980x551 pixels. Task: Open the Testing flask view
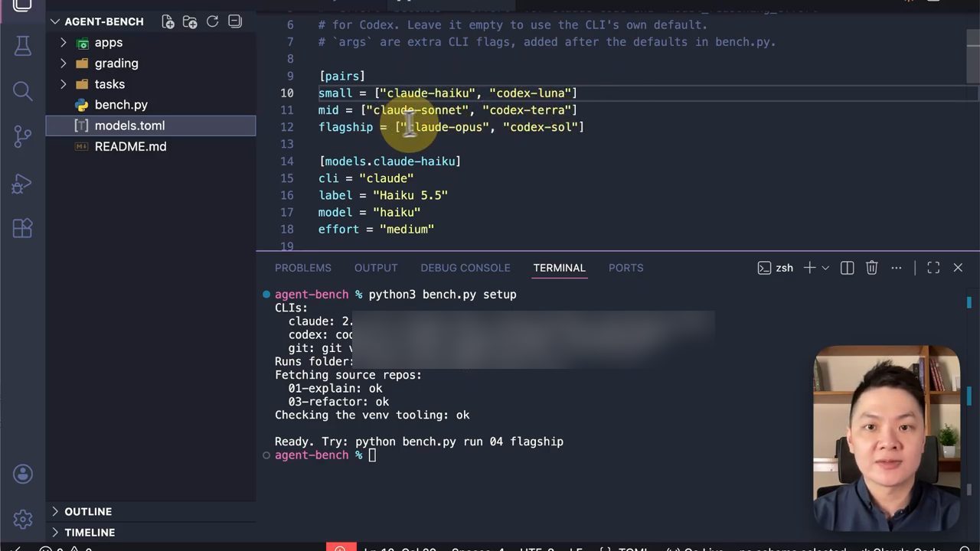click(22, 46)
